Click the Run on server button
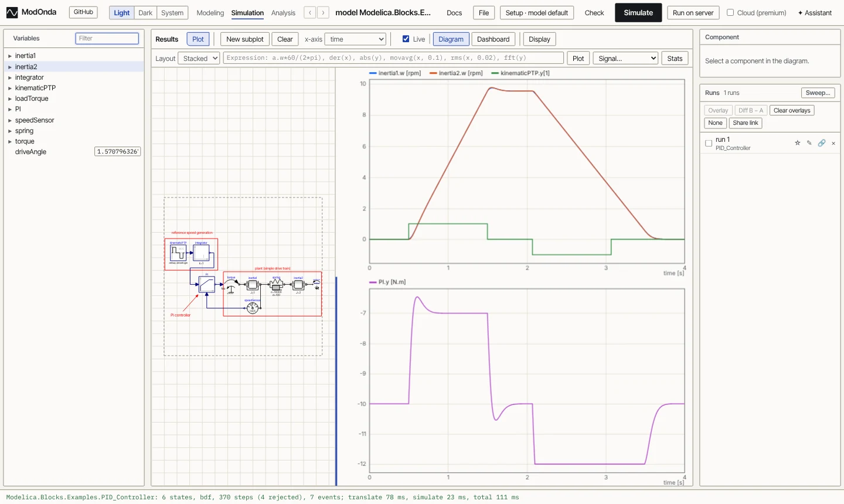Viewport: 844px width, 504px height. (693, 13)
